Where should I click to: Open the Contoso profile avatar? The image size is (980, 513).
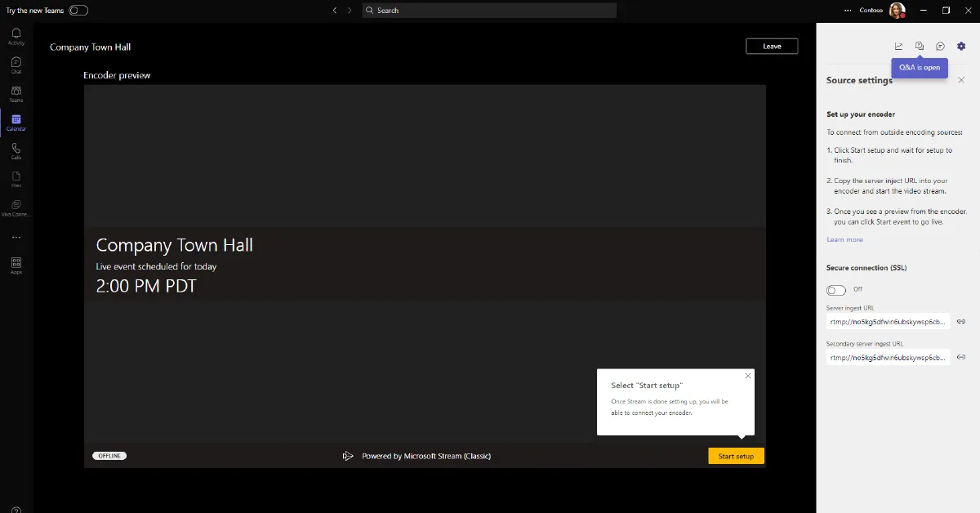tap(897, 11)
